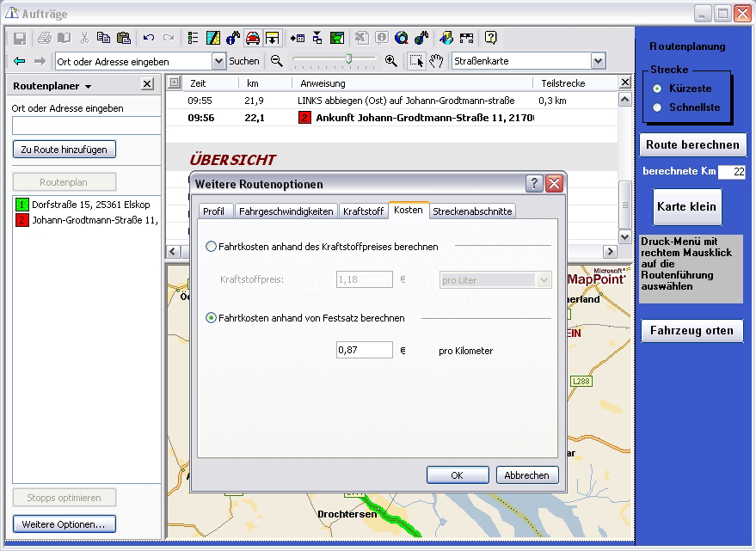Click the green back arrow icon
Screen dimensions: 756x551
coord(19,61)
